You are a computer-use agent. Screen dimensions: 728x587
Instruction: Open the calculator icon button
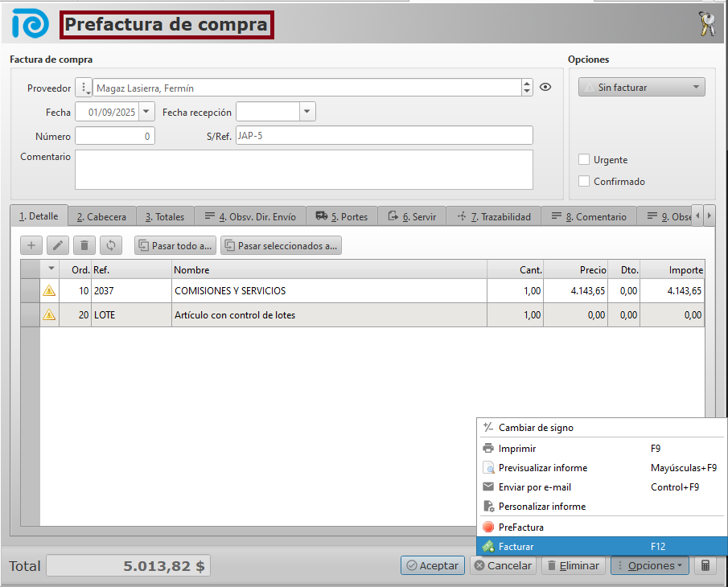[x=705, y=565]
